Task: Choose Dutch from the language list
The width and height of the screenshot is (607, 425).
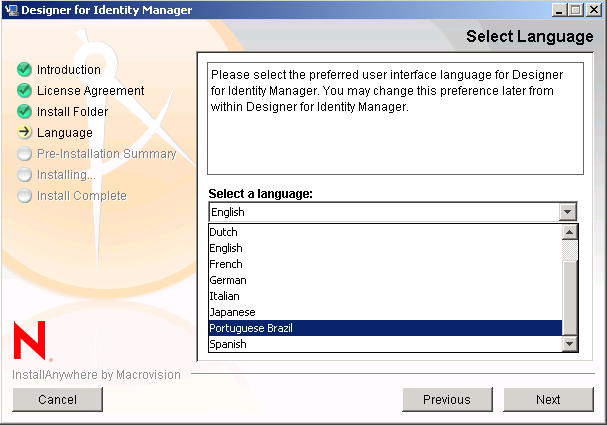Action: point(385,232)
